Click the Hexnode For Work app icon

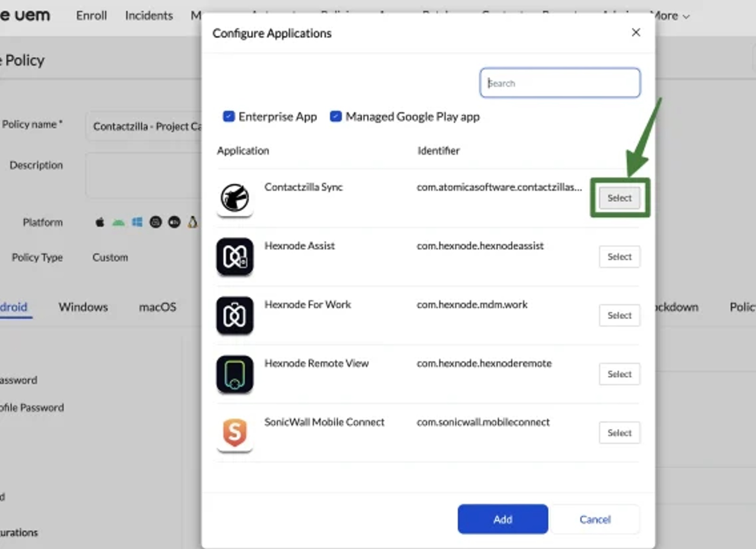click(x=235, y=315)
